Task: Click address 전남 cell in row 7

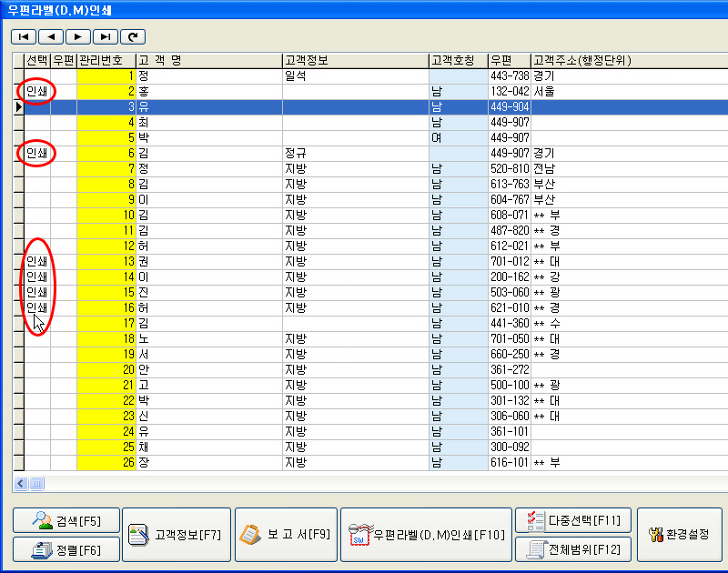Action: (x=629, y=169)
